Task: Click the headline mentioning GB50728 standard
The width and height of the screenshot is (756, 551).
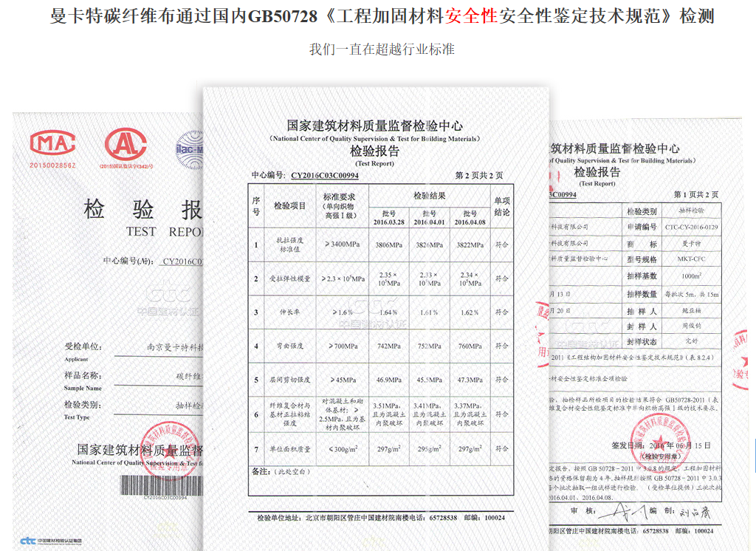Action: click(x=378, y=18)
